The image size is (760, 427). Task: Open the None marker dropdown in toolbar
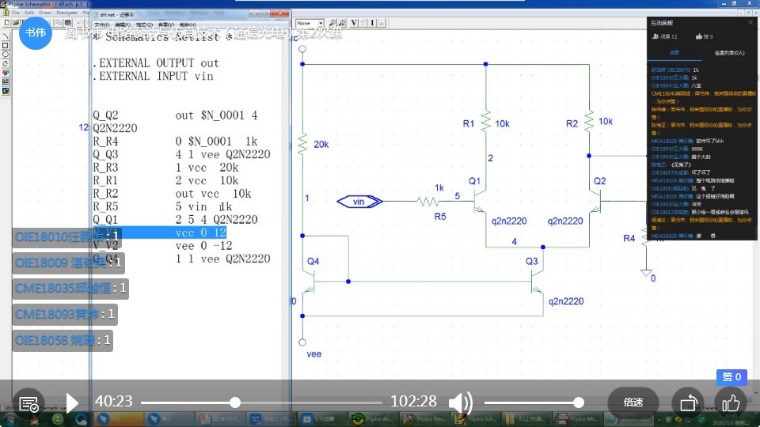tap(309, 23)
